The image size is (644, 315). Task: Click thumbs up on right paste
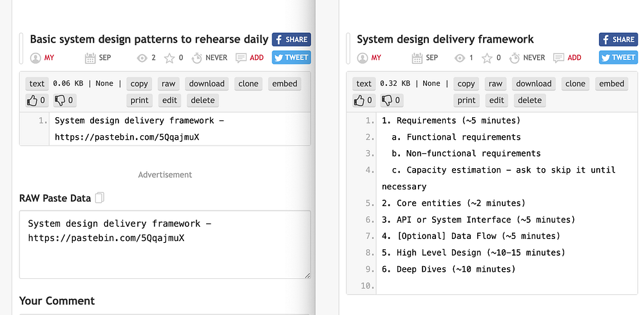364,100
